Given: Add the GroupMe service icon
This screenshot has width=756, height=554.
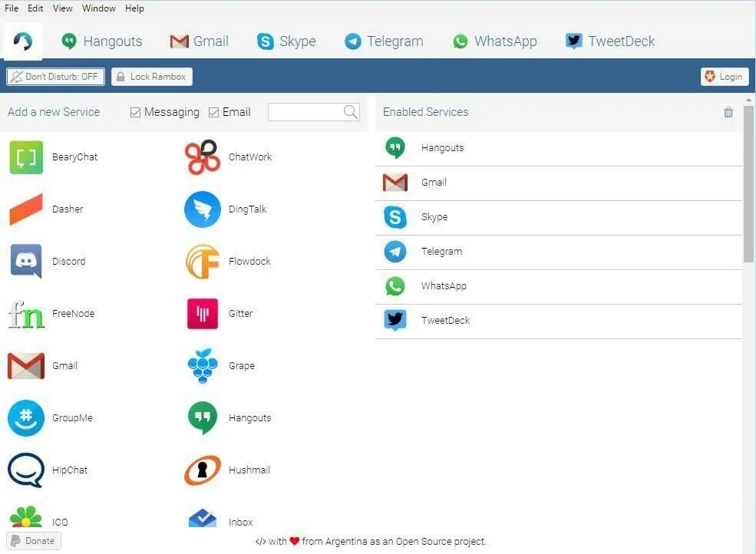Looking at the screenshot, I should [x=26, y=418].
